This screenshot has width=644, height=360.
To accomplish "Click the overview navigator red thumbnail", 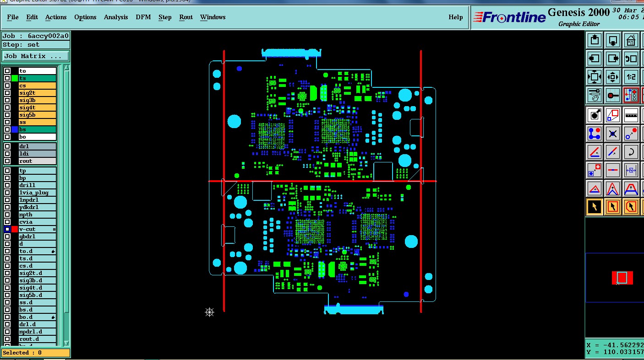I will pyautogui.click(x=622, y=278).
